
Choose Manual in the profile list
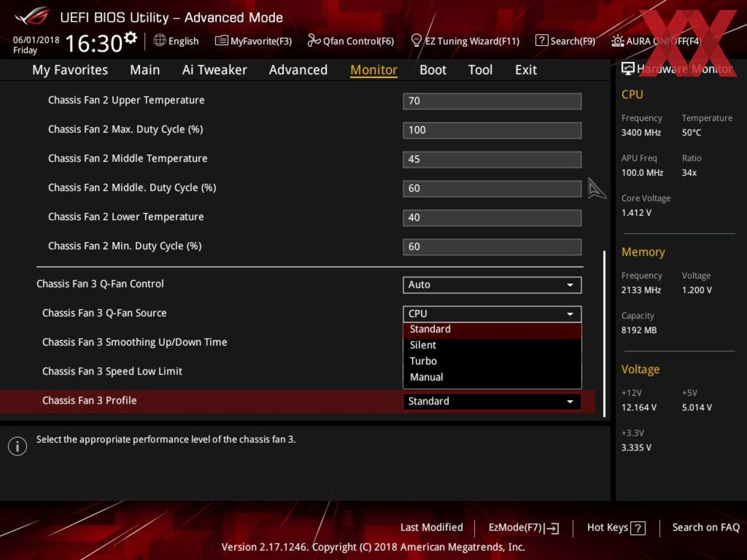coord(492,377)
